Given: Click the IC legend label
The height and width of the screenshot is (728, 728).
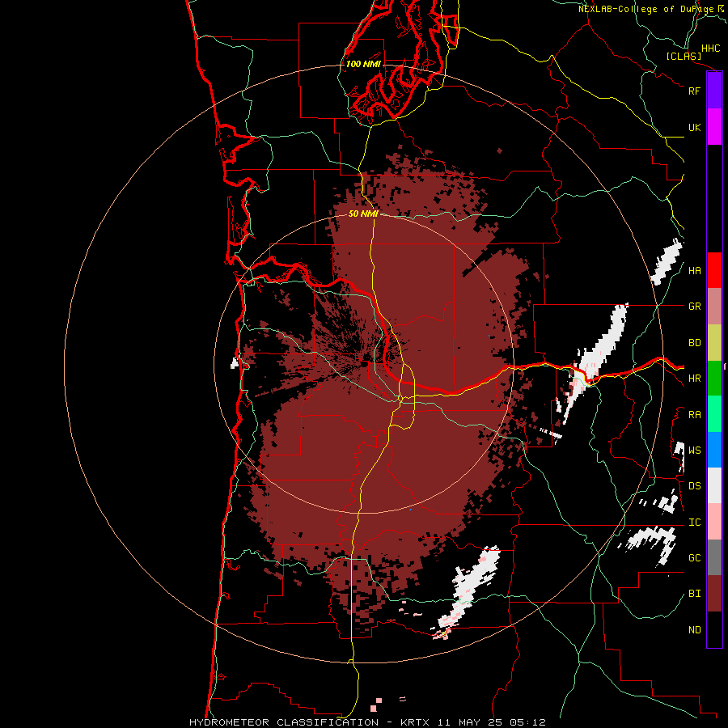Looking at the screenshot, I should (694, 523).
